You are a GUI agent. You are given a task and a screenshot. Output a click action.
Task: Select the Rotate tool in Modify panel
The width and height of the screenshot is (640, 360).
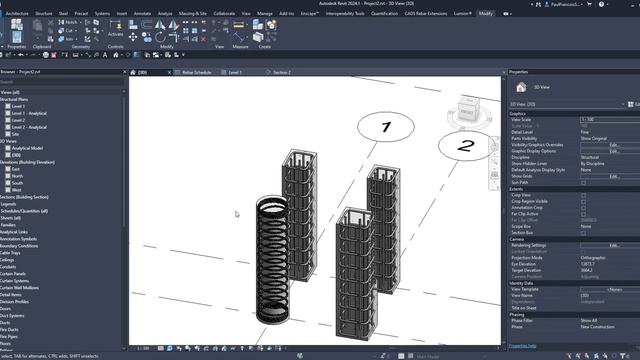tap(160, 38)
